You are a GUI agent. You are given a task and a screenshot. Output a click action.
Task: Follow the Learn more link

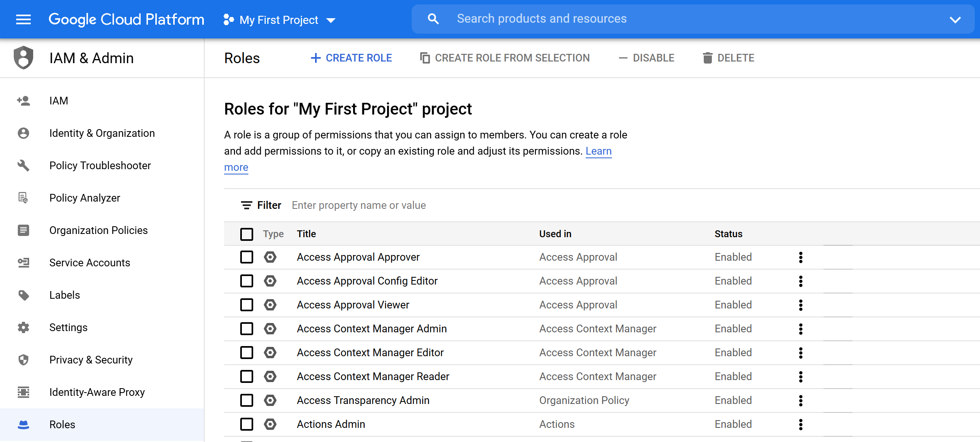[x=599, y=151]
